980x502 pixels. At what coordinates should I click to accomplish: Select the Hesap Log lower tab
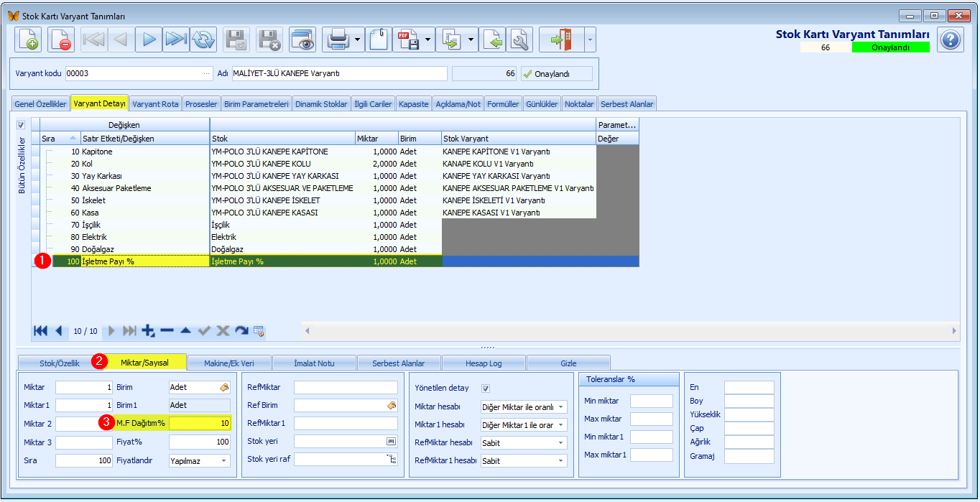pos(484,363)
